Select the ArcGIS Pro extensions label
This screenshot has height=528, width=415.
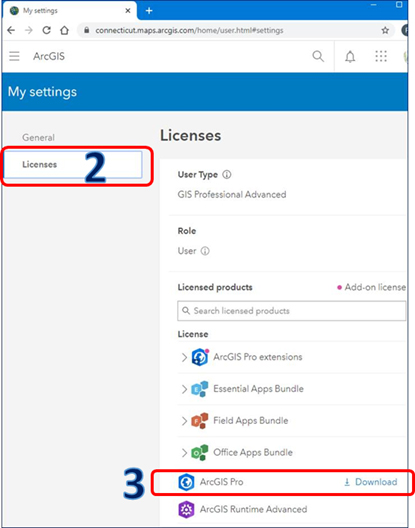[258, 357]
